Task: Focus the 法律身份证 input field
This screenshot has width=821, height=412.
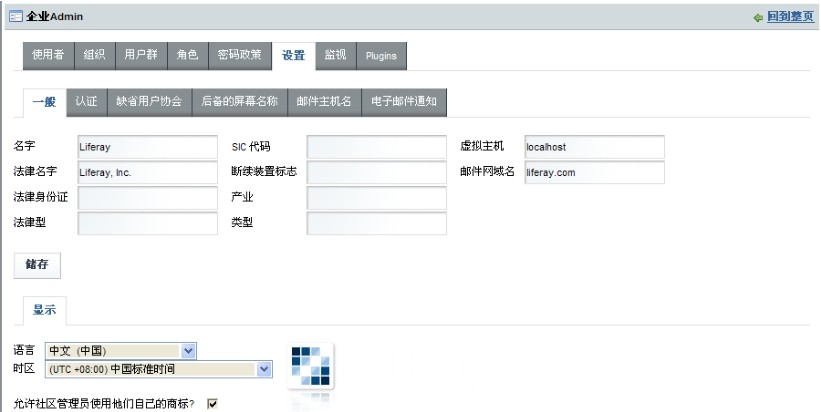Action: [148, 198]
